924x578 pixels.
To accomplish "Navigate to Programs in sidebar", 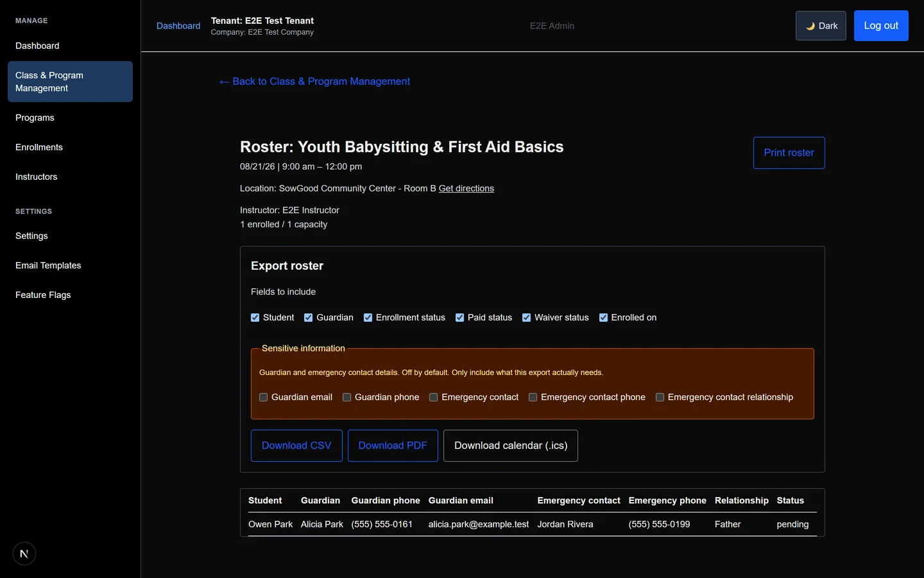I will [x=70, y=118].
